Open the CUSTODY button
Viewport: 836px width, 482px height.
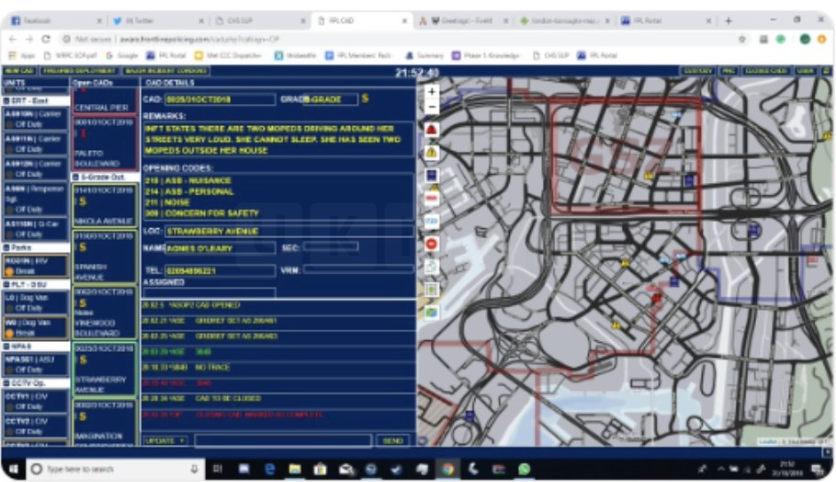pyautogui.click(x=697, y=70)
